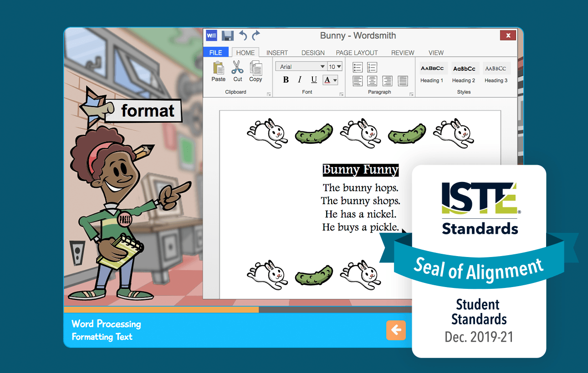Image resolution: width=588 pixels, height=373 pixels.
Task: Open the FILE tab
Action: click(x=216, y=52)
